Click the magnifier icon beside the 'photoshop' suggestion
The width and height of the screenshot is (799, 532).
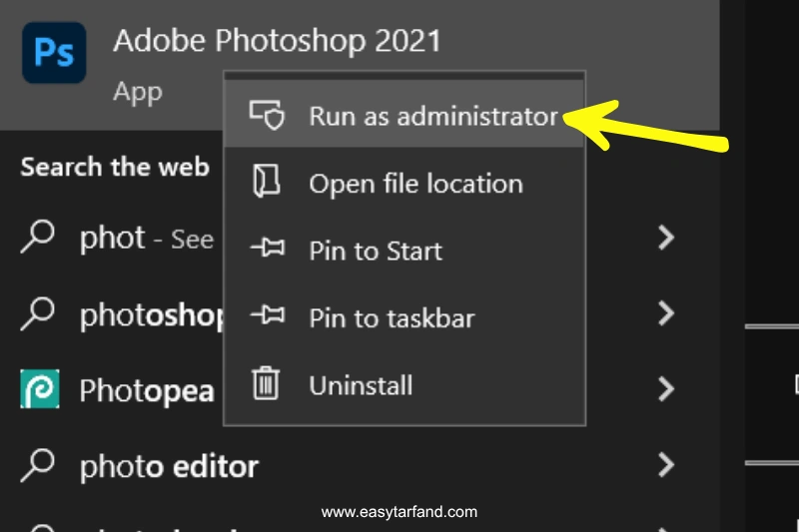(x=38, y=314)
